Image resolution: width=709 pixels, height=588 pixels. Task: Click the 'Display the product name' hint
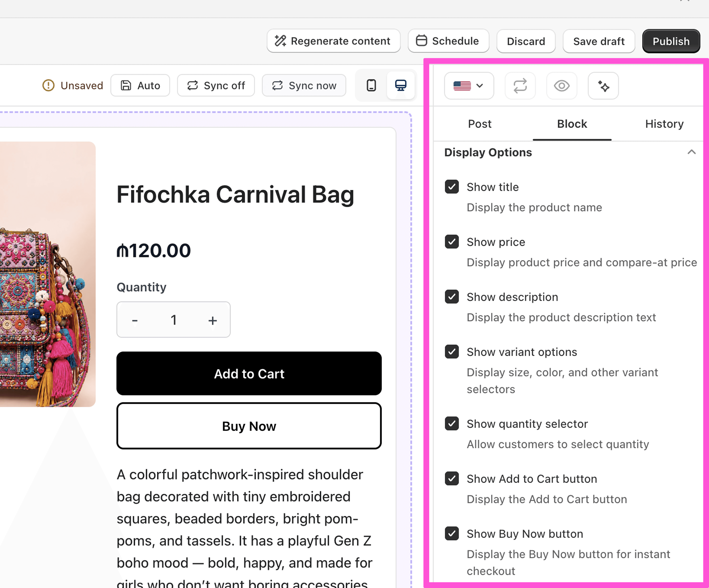534,207
